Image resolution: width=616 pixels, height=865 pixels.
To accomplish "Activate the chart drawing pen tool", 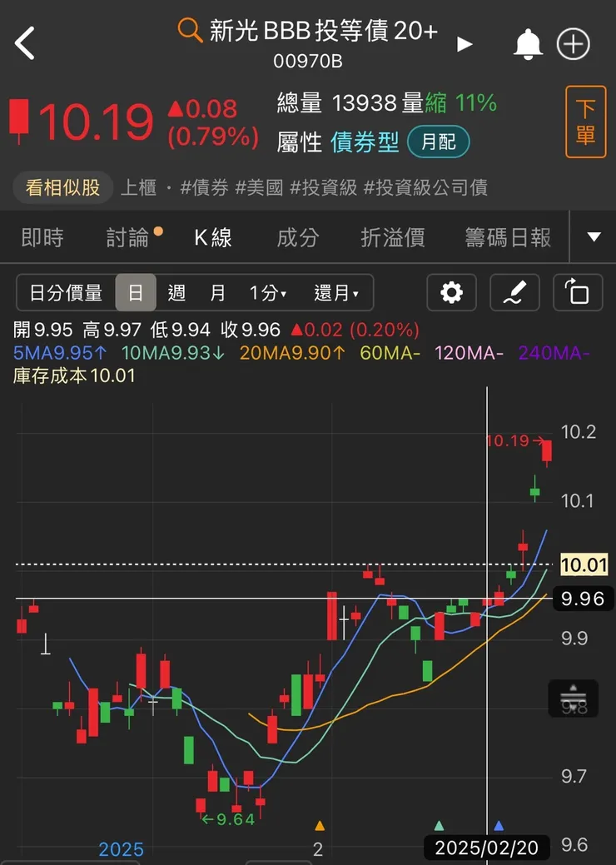I will (x=514, y=292).
